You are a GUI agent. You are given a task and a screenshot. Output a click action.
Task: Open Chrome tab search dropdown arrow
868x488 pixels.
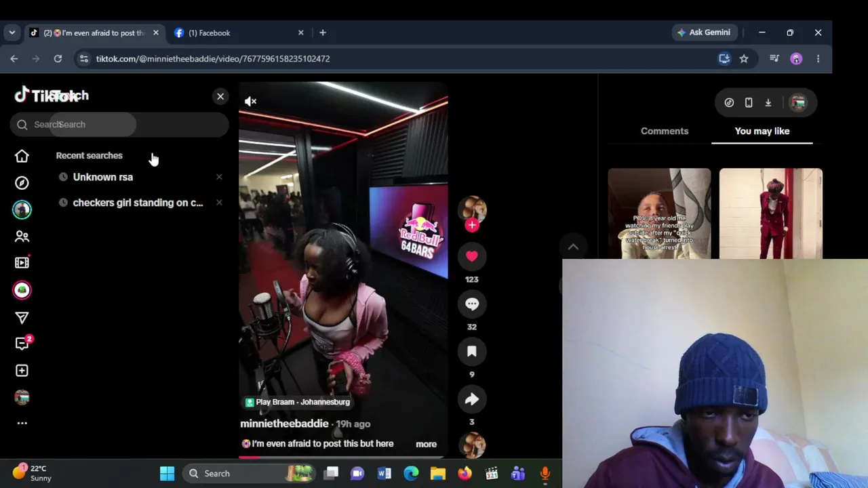click(x=12, y=33)
